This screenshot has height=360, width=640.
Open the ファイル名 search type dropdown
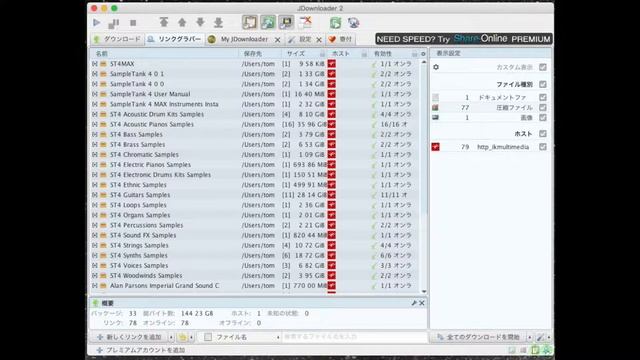278,338
